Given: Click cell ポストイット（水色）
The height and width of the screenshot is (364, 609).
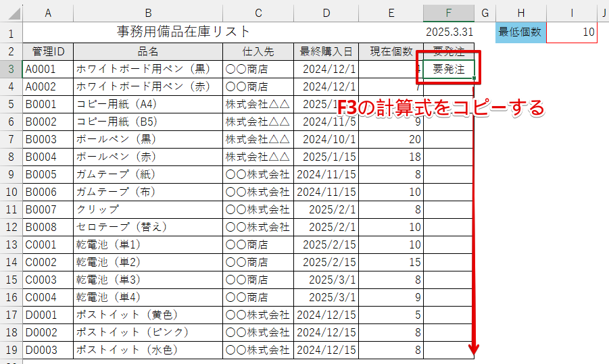Looking at the screenshot, I should [x=148, y=350].
